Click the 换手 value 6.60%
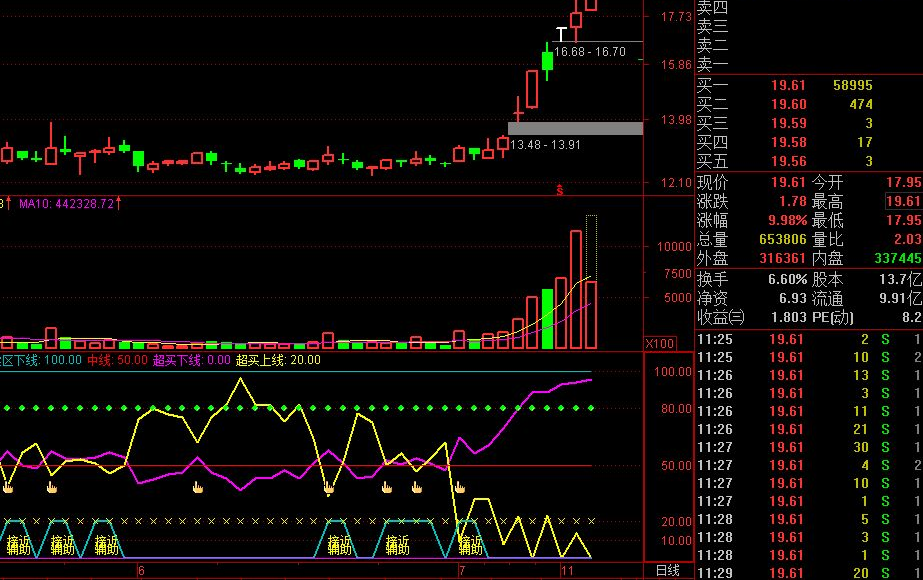This screenshot has height=580, width=923. (788, 279)
